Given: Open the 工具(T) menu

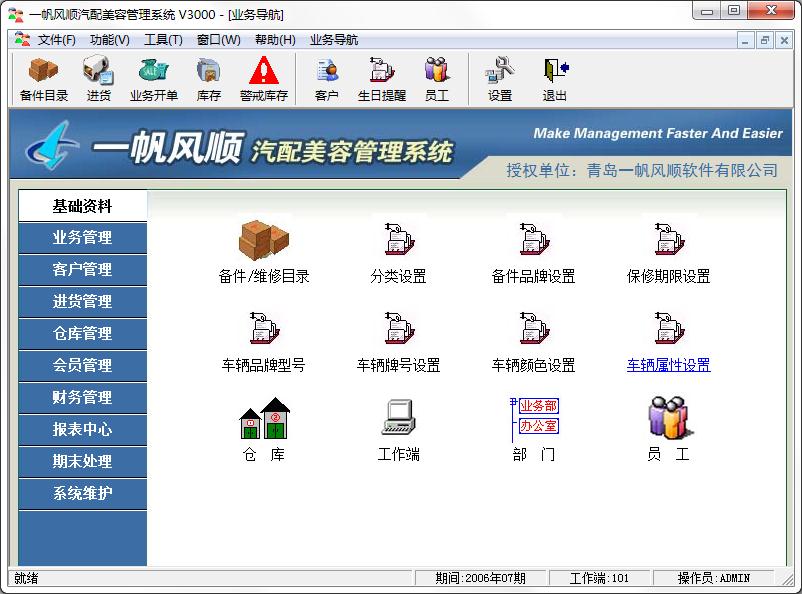Looking at the screenshot, I should click(163, 40).
